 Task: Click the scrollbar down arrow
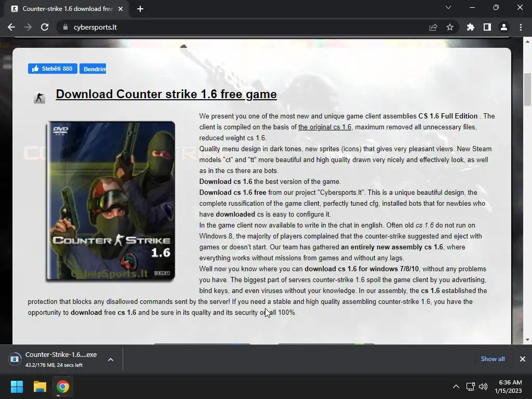[x=528, y=340]
